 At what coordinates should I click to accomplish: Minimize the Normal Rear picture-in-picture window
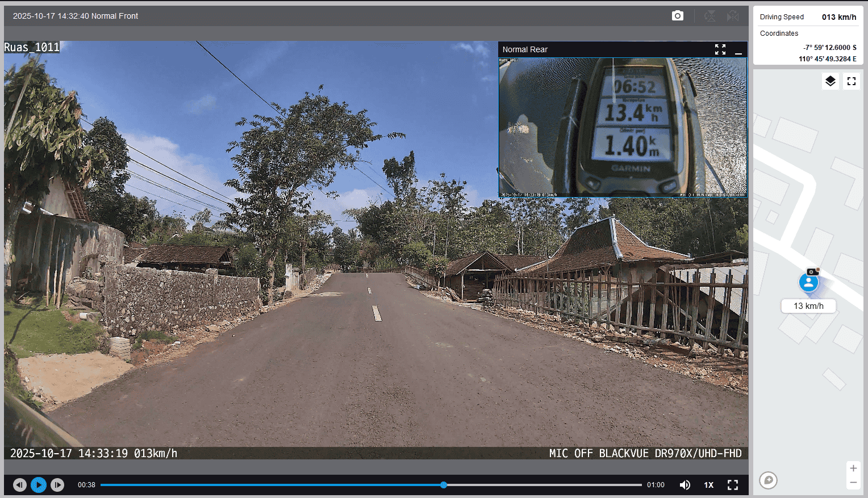point(738,50)
